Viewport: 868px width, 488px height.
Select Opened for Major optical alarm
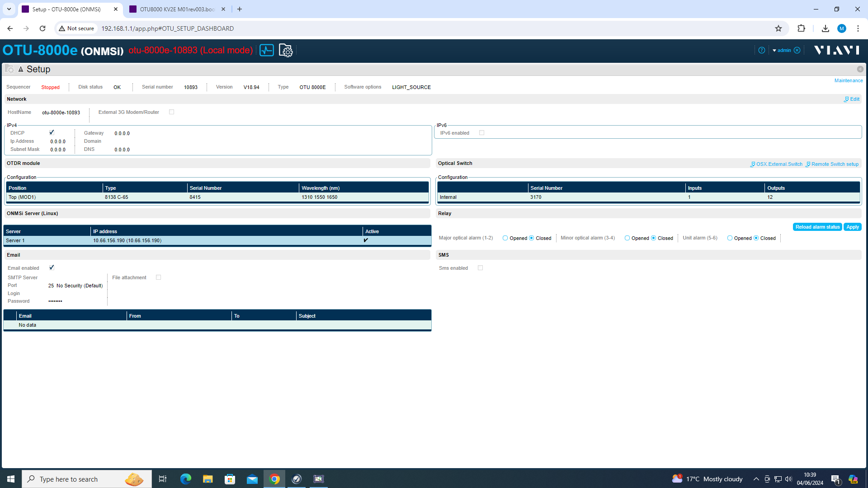505,238
